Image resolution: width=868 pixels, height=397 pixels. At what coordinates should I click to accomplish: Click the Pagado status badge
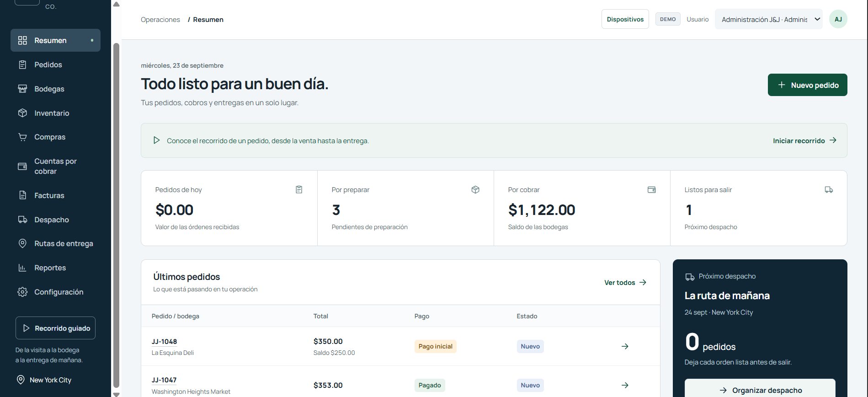pos(430,385)
